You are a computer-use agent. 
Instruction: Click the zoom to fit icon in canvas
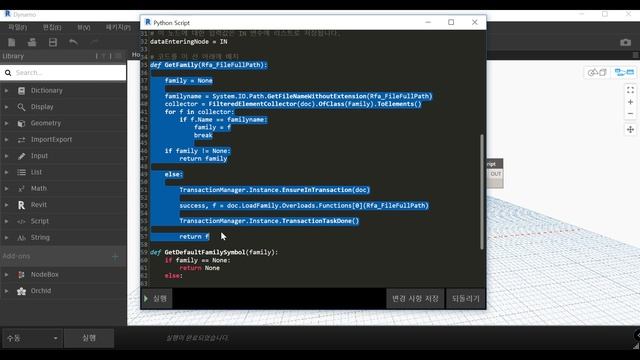coord(630,90)
